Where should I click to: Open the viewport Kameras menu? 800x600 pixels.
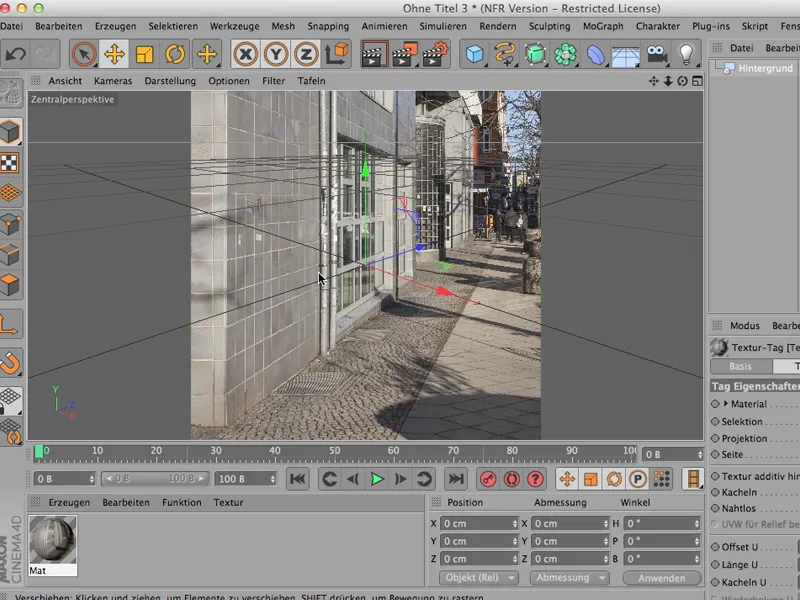[113, 81]
